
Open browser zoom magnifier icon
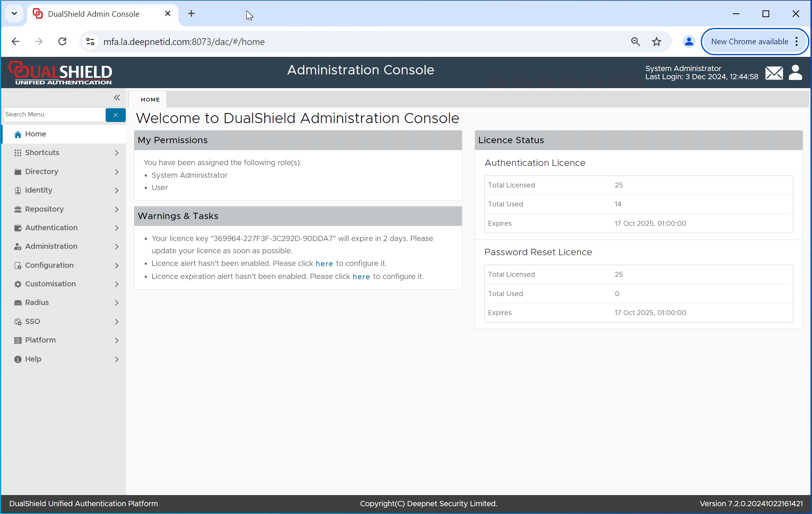tap(636, 42)
